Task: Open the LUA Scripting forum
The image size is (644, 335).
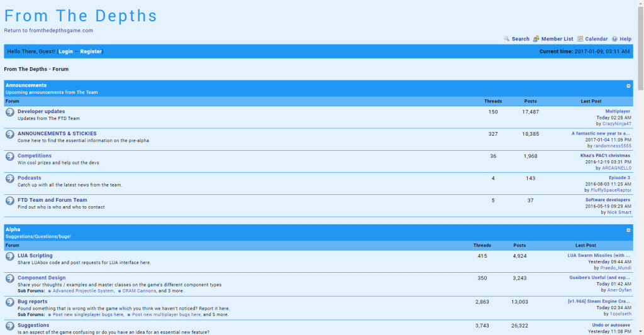Action: pos(35,255)
